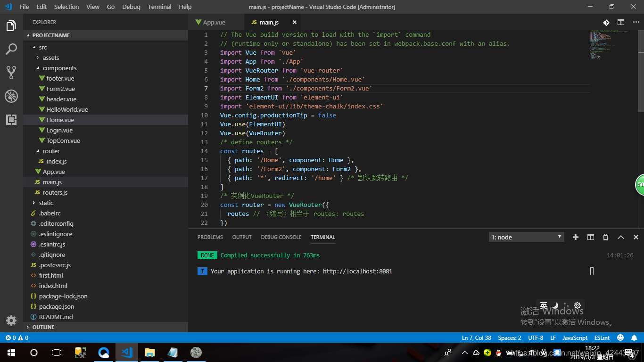644x362 pixels.
Task: Kill the terminal with trash icon
Action: 606,237
